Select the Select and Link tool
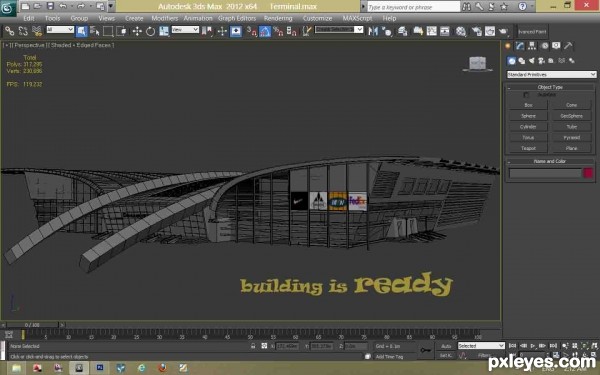This screenshot has width=600, height=375. 10,31
